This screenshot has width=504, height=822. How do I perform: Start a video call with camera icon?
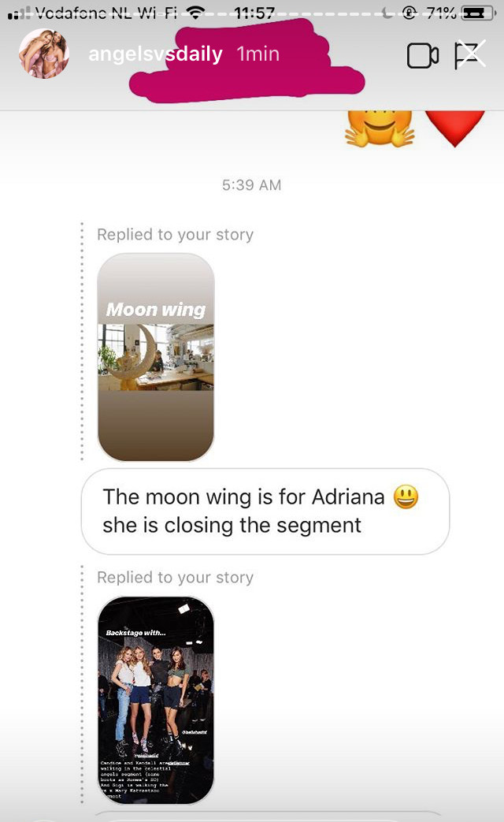[x=422, y=56]
